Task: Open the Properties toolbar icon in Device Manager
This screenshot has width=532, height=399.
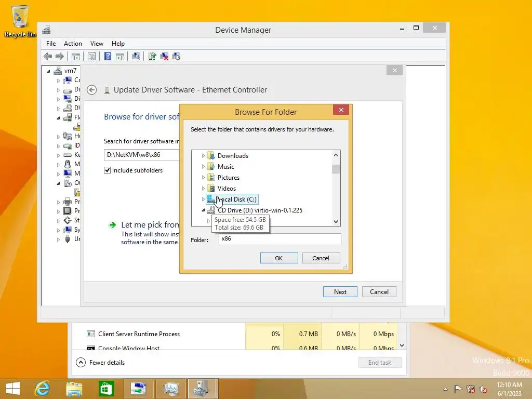Action: 91,56
